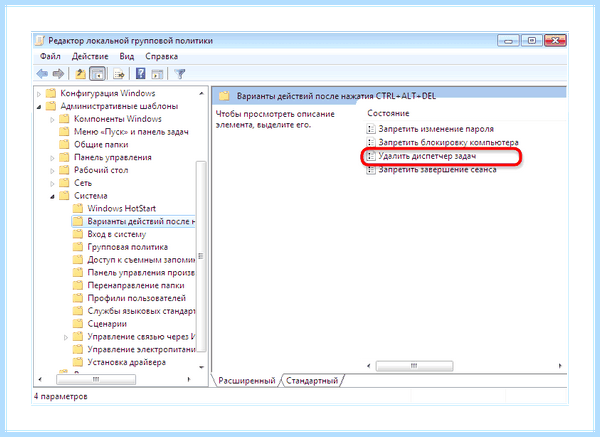
Task: Click the policy list horizontal scrollbar thumb
Action: tap(414, 366)
